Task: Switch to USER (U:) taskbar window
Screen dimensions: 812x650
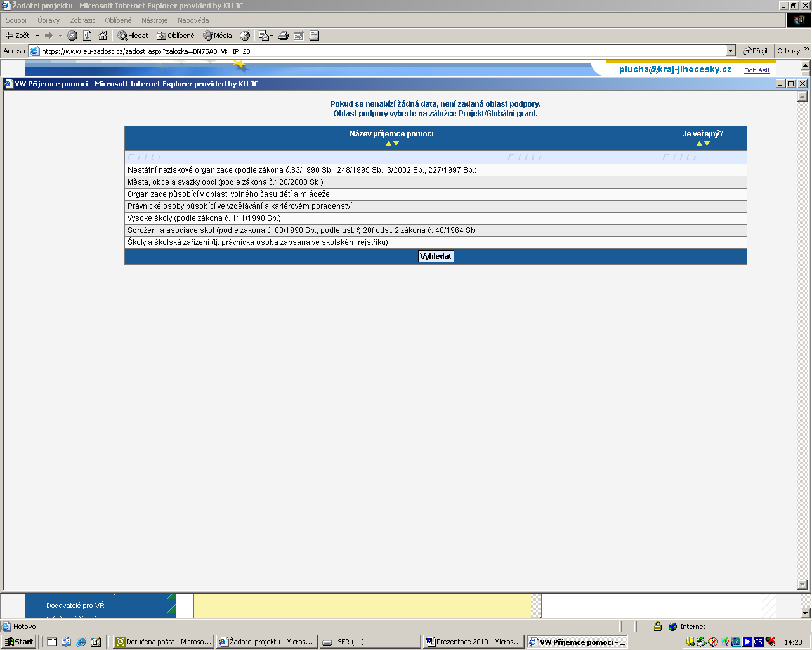Action: pyautogui.click(x=370, y=642)
